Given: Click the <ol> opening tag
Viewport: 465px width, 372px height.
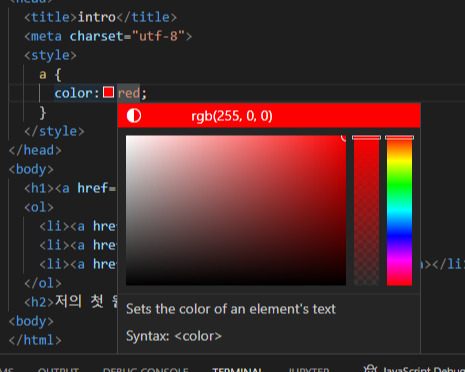Looking at the screenshot, I should click(x=39, y=207).
